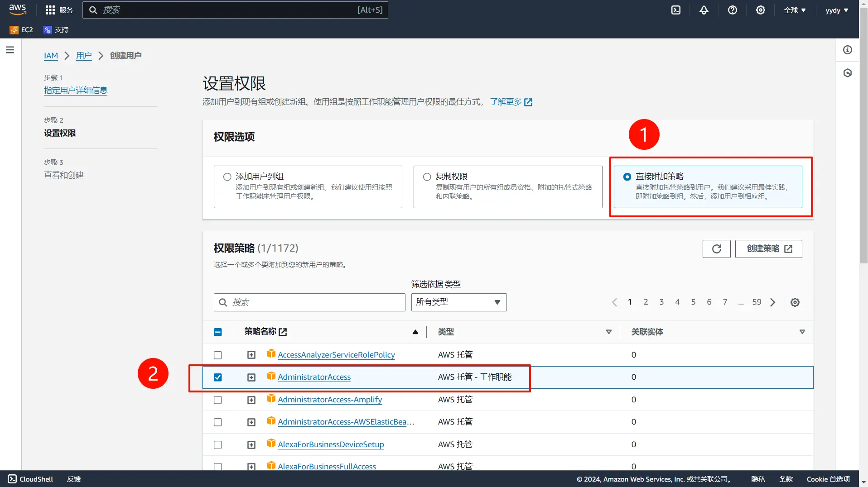Click the top AWS search bar

tap(235, 10)
